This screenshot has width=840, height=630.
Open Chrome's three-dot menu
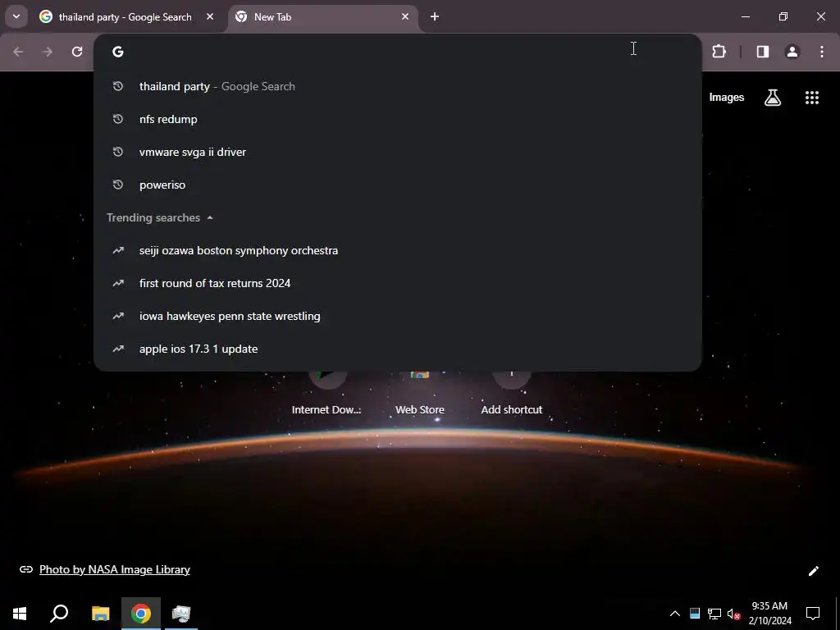point(822,52)
